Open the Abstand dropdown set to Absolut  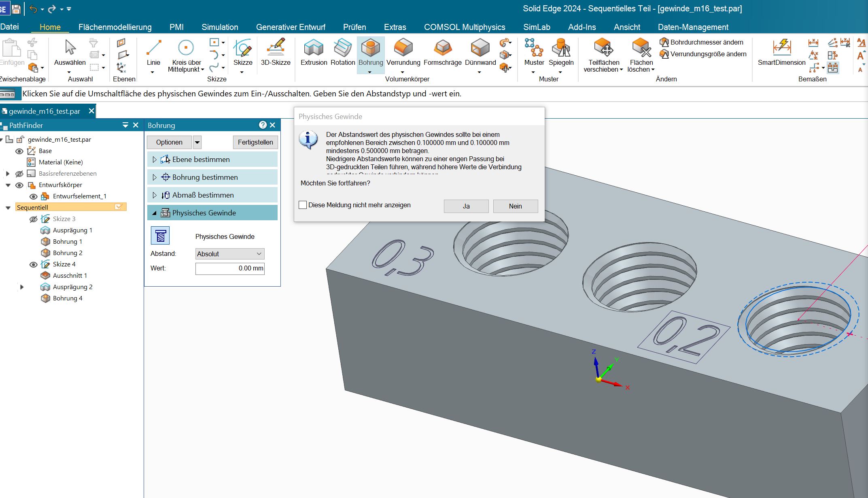(x=230, y=254)
